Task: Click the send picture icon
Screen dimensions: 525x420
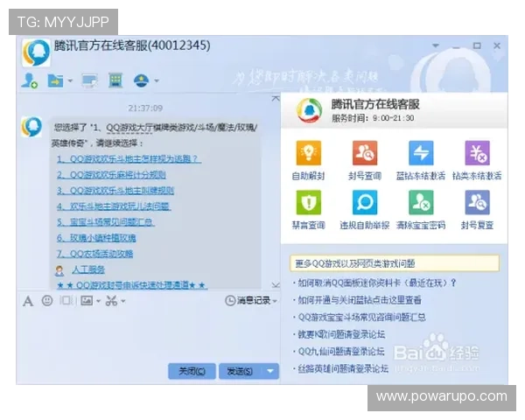Action: point(87,301)
